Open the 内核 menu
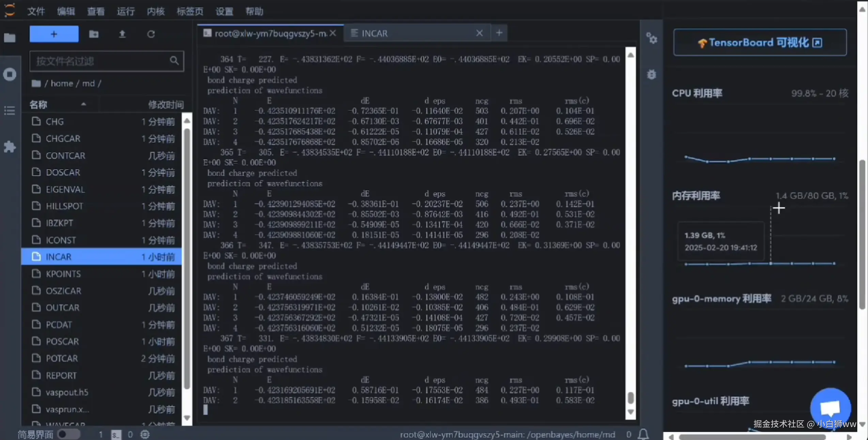 (156, 12)
